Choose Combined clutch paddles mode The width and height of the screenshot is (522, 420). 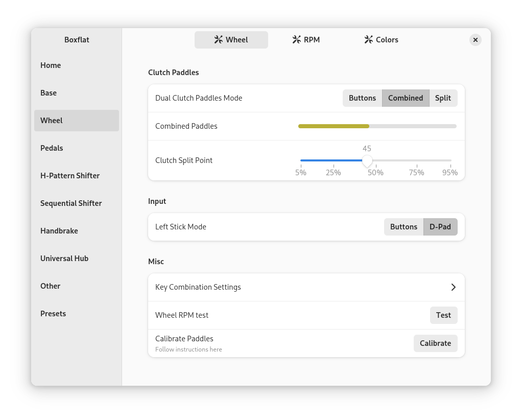(406, 98)
